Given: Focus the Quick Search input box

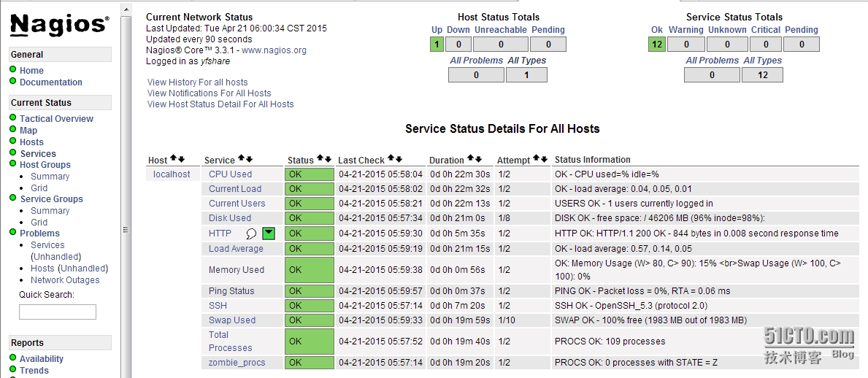Looking at the screenshot, I should tap(58, 312).
